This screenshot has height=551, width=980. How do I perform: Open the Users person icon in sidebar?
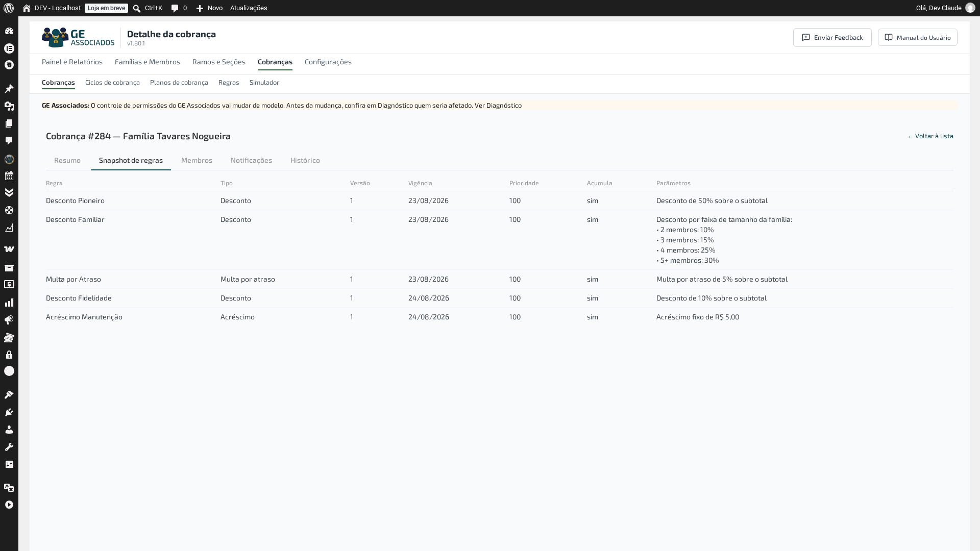[9, 430]
